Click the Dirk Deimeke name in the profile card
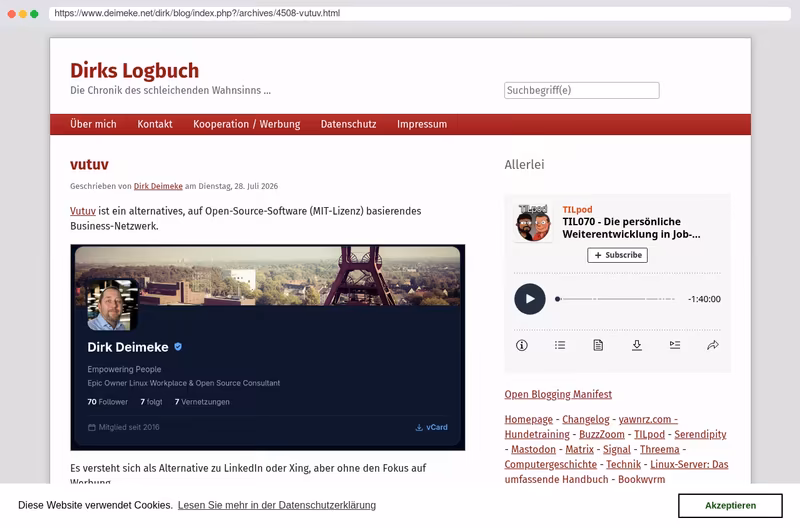Viewport: 800px width, 528px height. (128, 347)
